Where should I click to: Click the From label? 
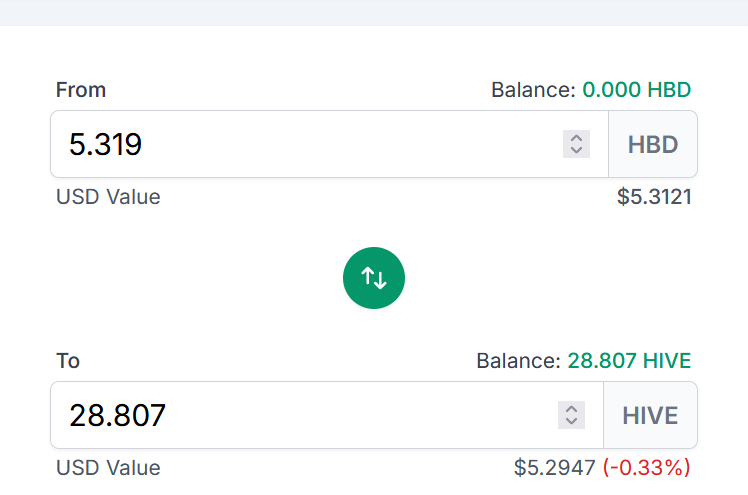[81, 90]
